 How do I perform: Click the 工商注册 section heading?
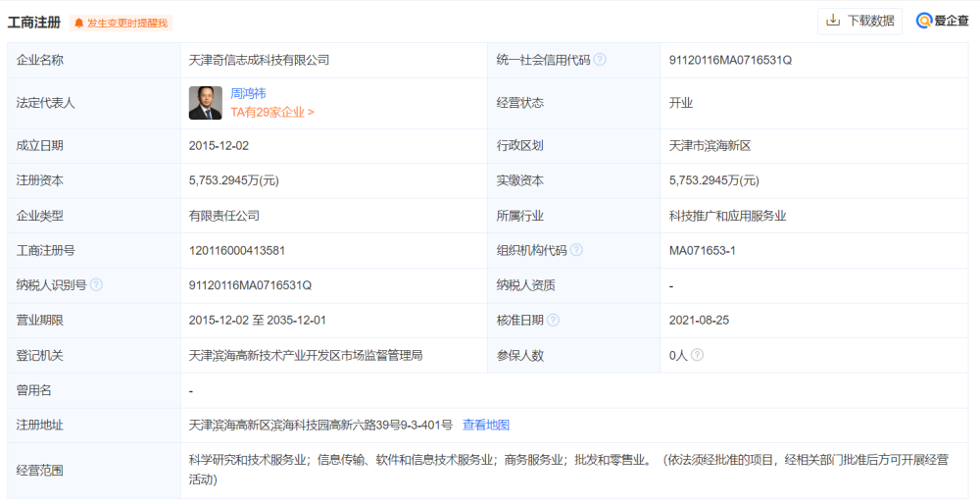point(33,23)
